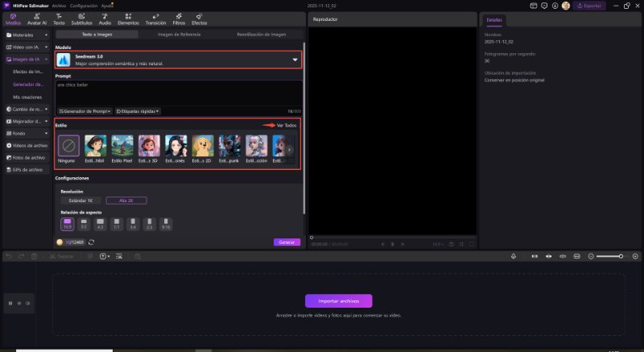Open the Transición panel icon

pyautogui.click(x=155, y=19)
